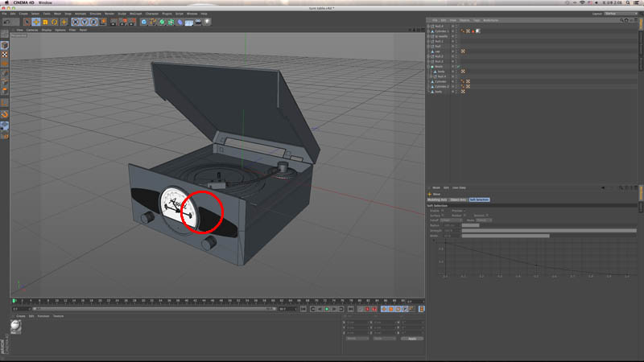This screenshot has height=362, width=644.
Task: Open the Create menu
Action: point(23,14)
